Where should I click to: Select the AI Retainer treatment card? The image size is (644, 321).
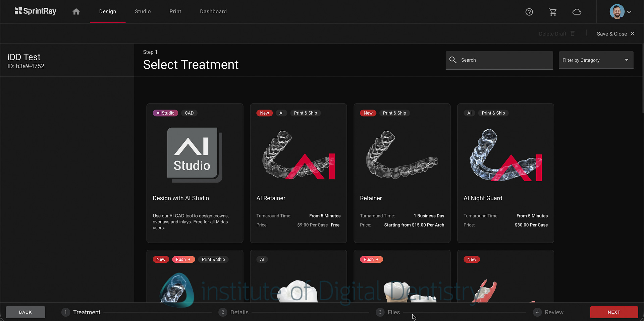(x=298, y=173)
